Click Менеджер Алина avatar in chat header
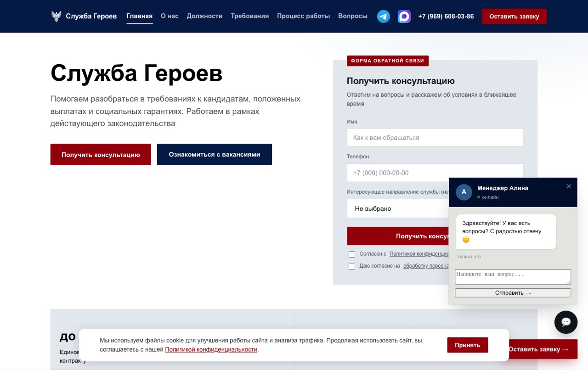This screenshot has width=588, height=370. (464, 192)
